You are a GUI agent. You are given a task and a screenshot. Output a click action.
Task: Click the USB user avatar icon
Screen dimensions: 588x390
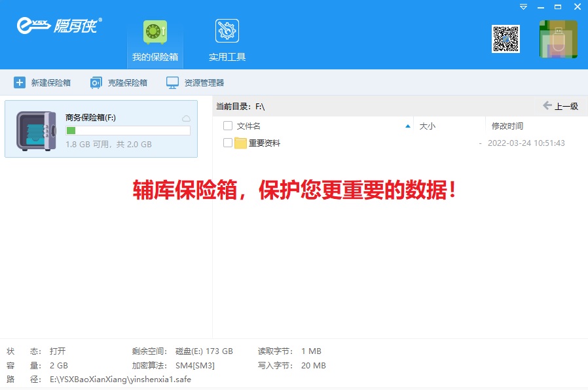click(x=558, y=39)
